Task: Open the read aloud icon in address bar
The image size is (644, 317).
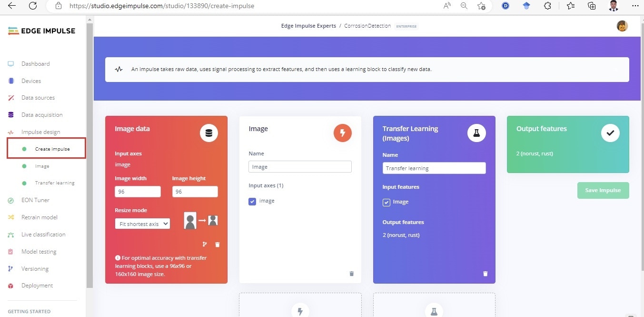Action: (x=447, y=6)
